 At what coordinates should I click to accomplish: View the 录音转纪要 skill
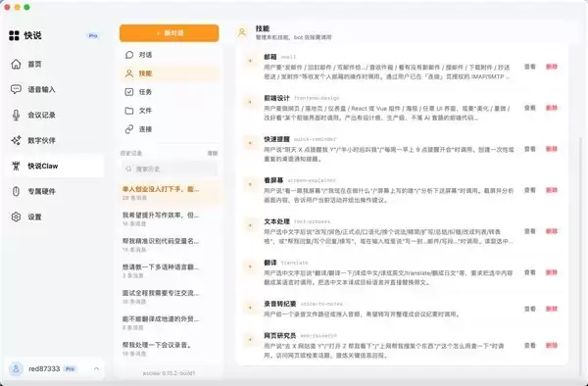pos(529,310)
